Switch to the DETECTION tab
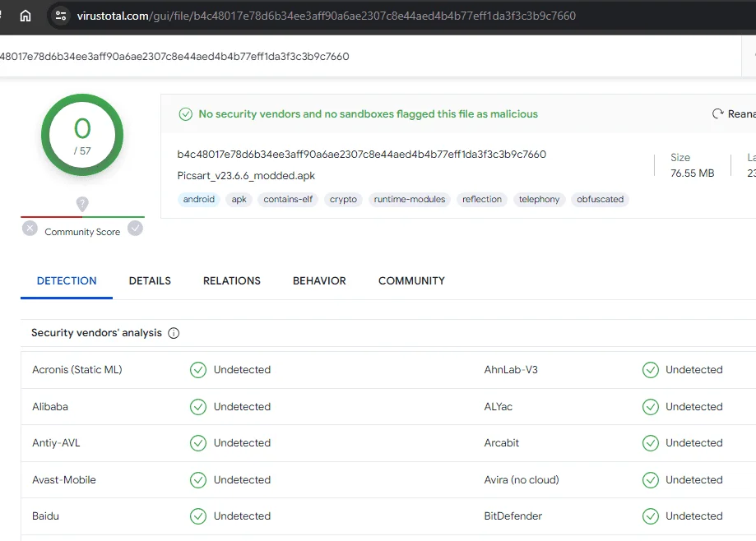This screenshot has height=541, width=756. 67,281
